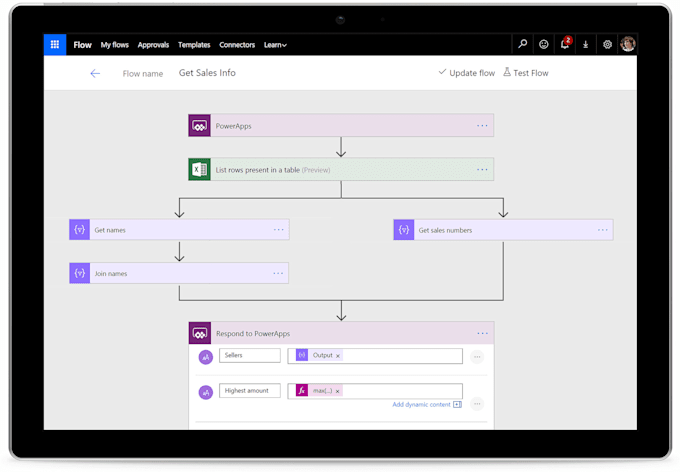Screen dimensions: 680x472
Task: Go to Flow home
Action: pos(82,45)
